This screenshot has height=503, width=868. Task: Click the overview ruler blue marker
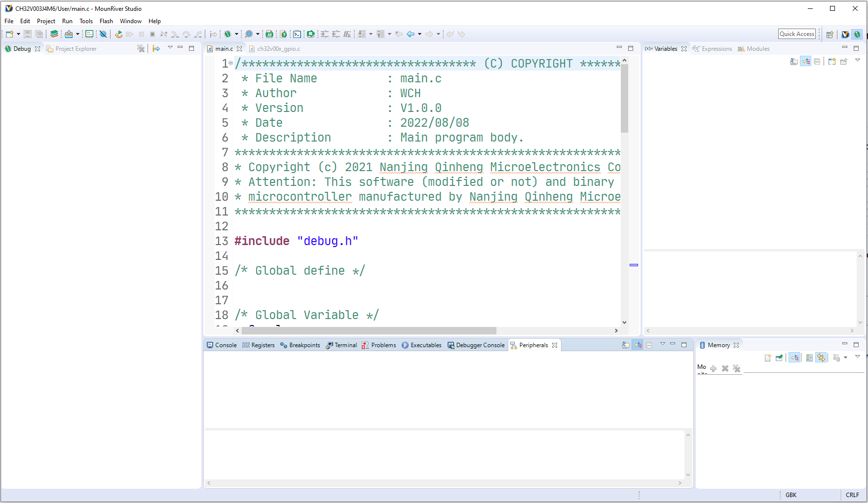(x=634, y=265)
